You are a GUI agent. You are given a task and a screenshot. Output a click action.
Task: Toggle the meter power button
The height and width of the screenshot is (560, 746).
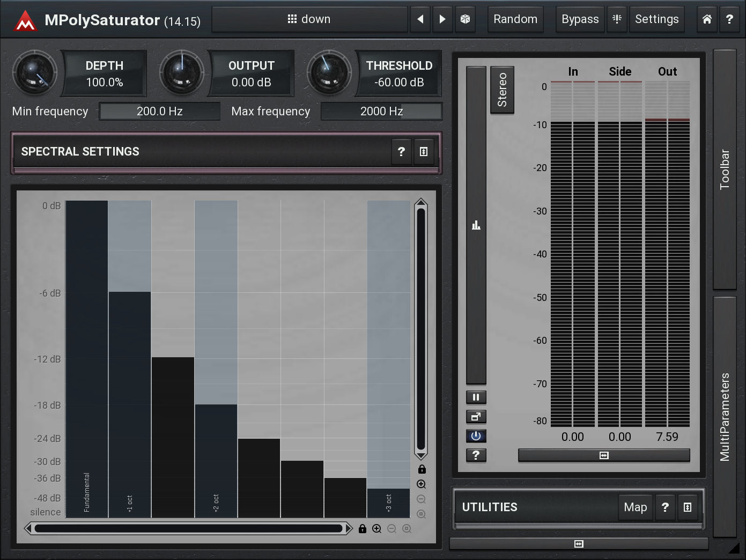[x=476, y=436]
